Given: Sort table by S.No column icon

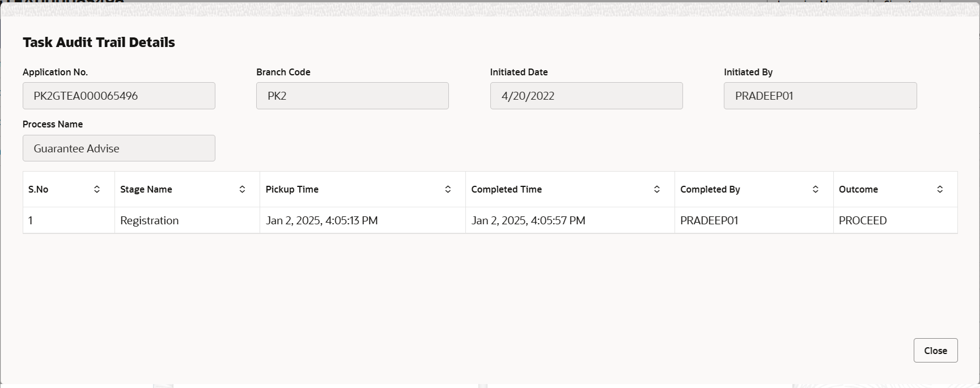Looking at the screenshot, I should (x=97, y=189).
